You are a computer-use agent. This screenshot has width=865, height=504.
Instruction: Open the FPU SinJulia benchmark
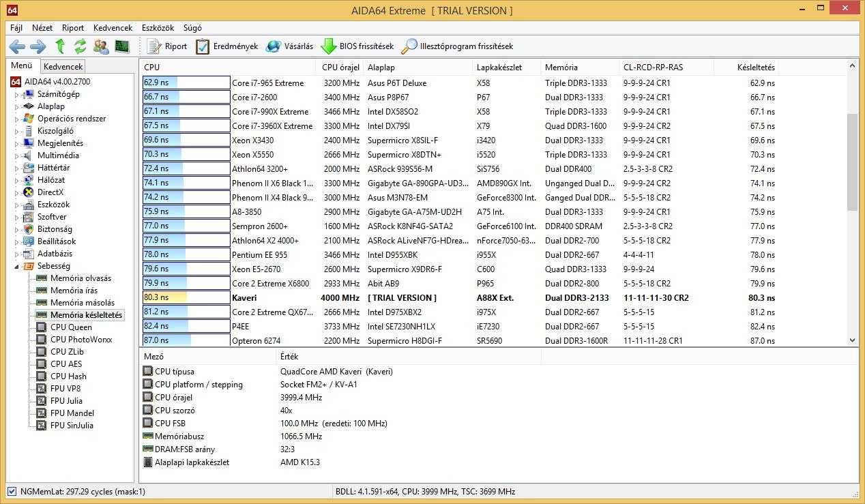pyautogui.click(x=72, y=426)
